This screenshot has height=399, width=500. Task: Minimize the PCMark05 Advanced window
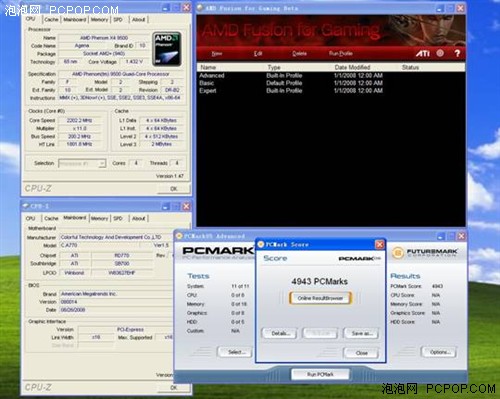pos(440,236)
